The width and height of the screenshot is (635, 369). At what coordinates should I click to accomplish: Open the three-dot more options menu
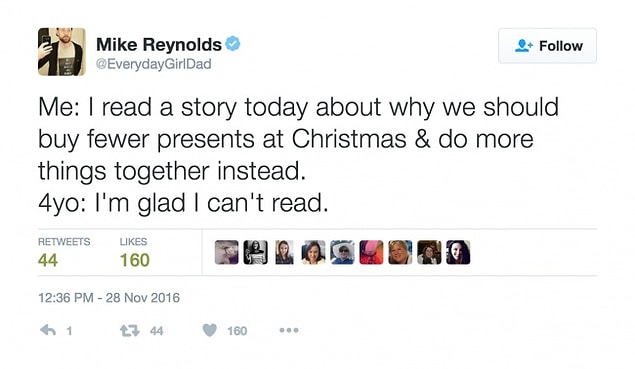[x=289, y=330]
